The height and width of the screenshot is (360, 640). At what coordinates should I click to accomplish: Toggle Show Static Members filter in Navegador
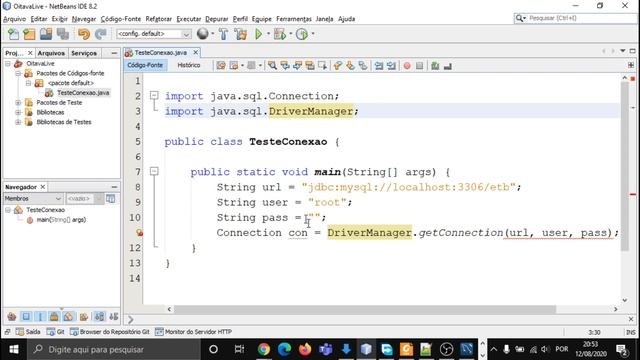(x=40, y=317)
